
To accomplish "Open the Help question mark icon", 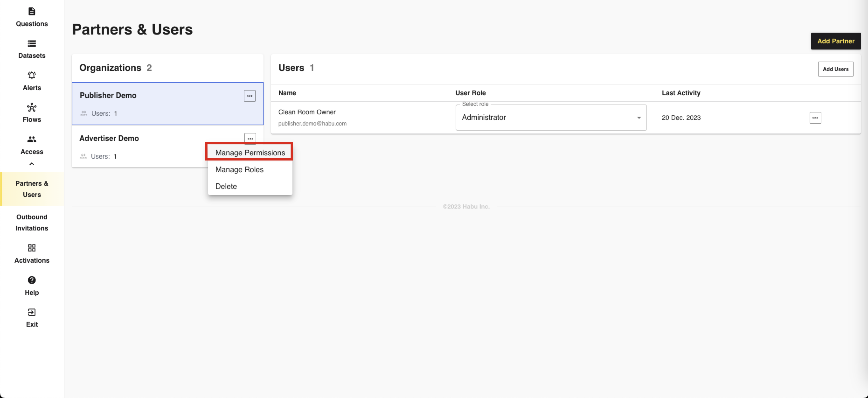I will click(32, 280).
